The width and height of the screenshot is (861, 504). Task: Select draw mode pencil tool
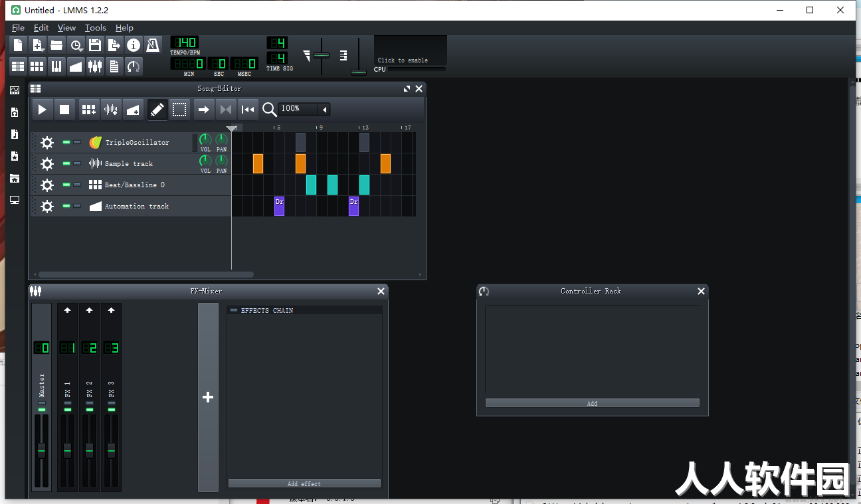[x=157, y=110]
